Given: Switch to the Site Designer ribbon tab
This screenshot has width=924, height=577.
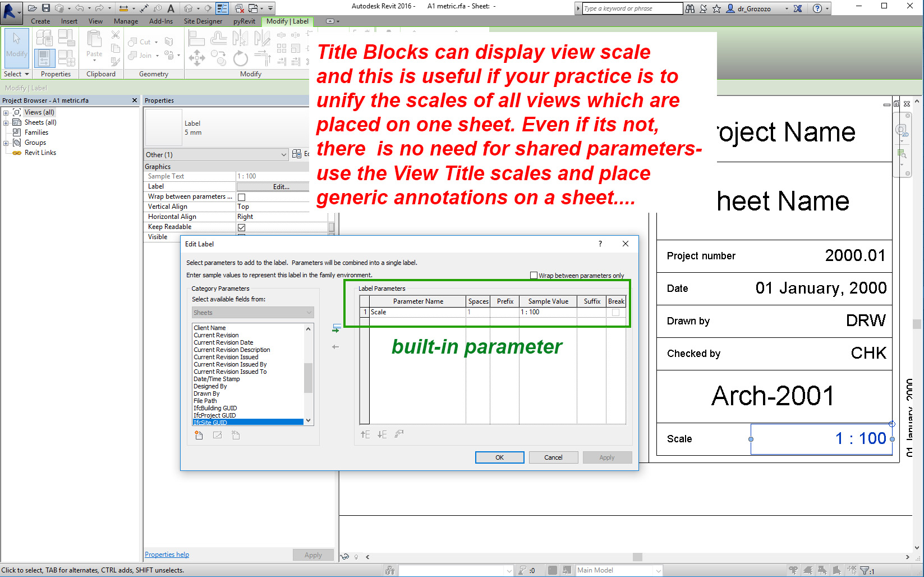Looking at the screenshot, I should click(x=203, y=21).
